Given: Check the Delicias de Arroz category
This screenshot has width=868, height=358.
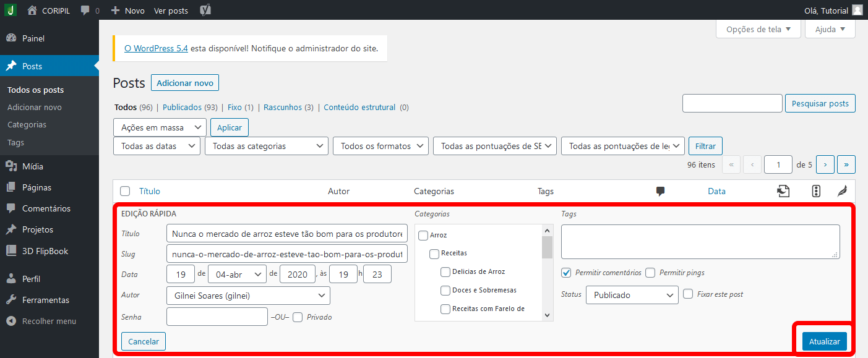Looking at the screenshot, I should (x=445, y=272).
